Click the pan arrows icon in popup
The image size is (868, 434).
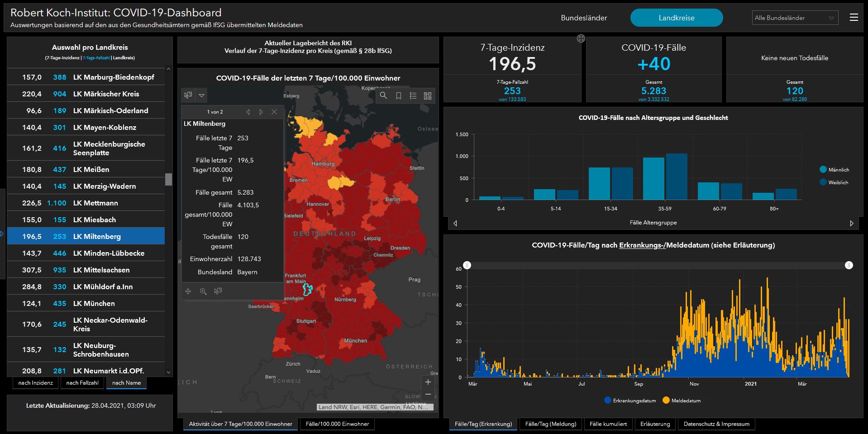click(x=188, y=291)
